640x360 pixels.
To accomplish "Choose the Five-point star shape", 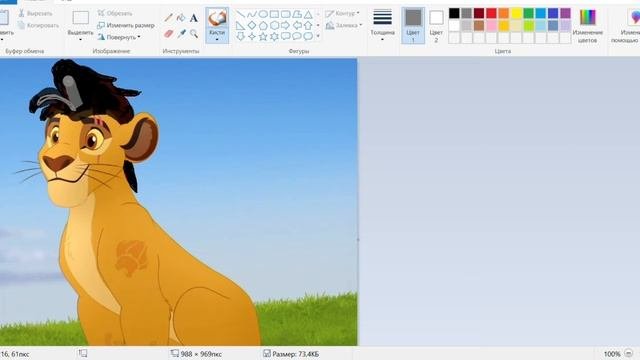I will coord(263,36).
